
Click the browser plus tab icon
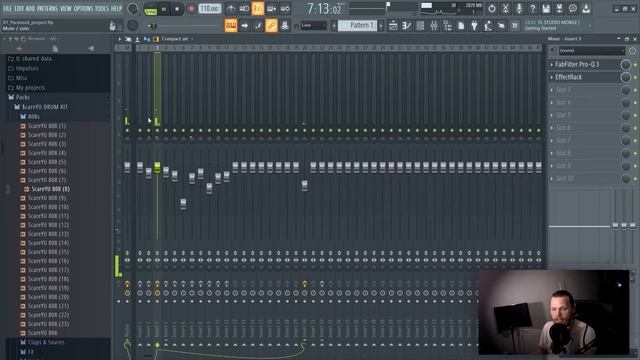coord(19,49)
